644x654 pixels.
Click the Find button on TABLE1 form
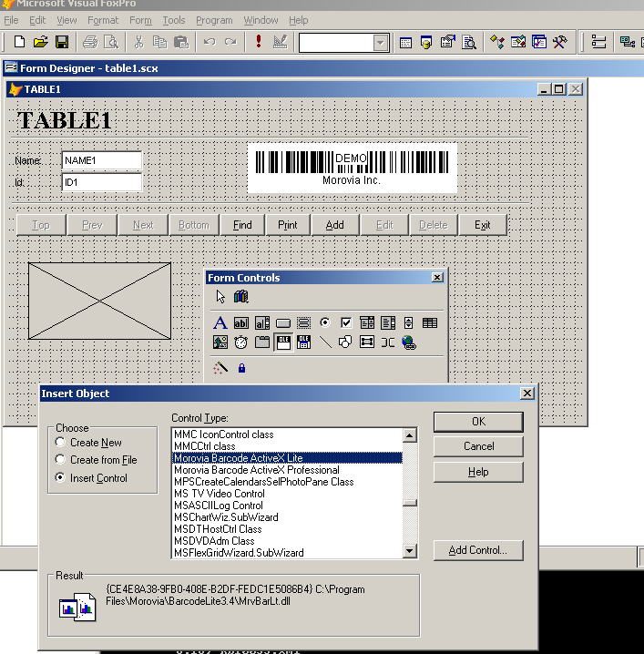[x=242, y=225]
